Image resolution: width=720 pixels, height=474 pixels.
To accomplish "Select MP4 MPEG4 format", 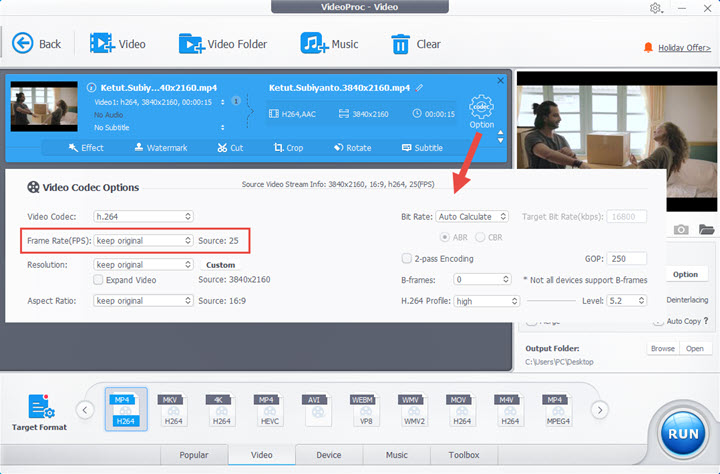I will click(x=558, y=409).
